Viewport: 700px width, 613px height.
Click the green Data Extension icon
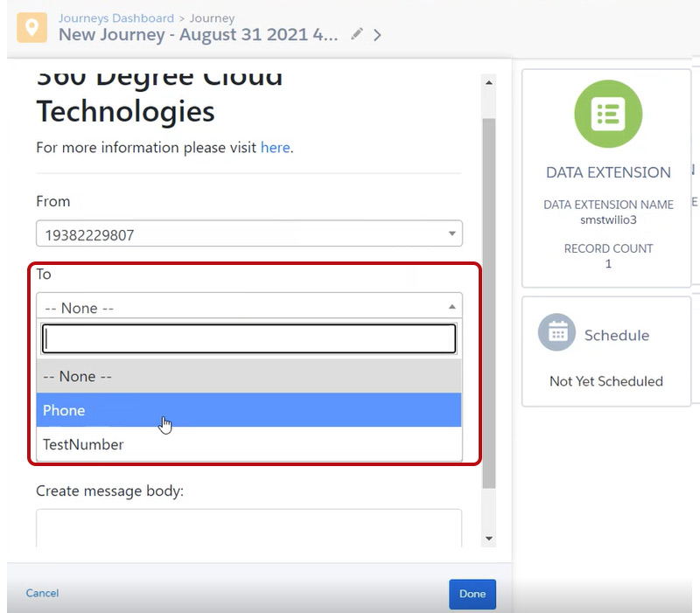pos(608,115)
